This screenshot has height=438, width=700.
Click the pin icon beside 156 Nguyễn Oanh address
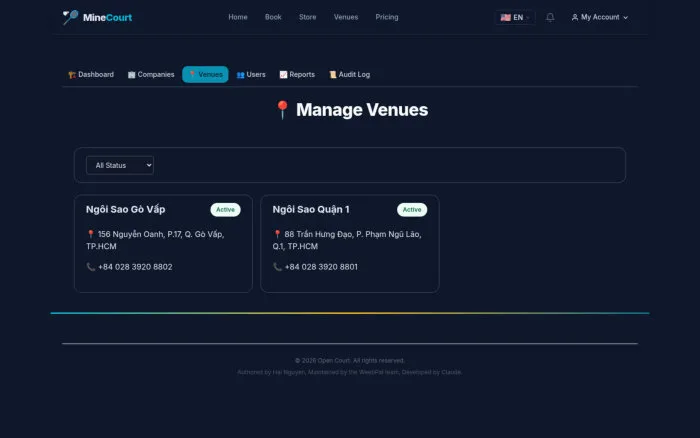click(x=91, y=234)
